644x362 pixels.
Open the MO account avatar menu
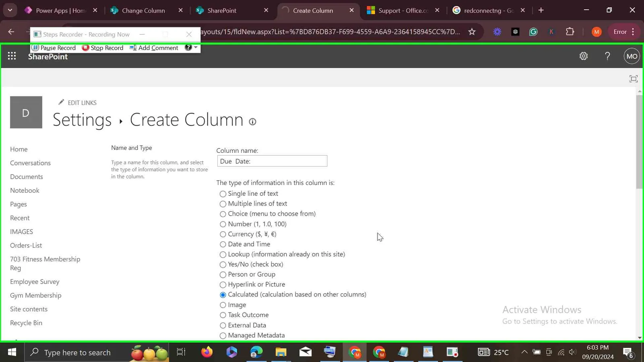(632, 56)
